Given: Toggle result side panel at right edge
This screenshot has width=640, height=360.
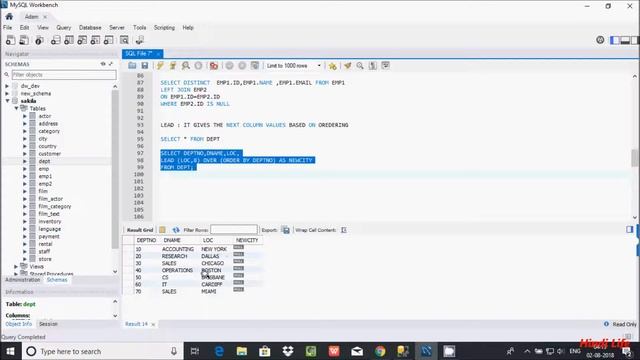Looking at the screenshot, I should click(629, 229).
